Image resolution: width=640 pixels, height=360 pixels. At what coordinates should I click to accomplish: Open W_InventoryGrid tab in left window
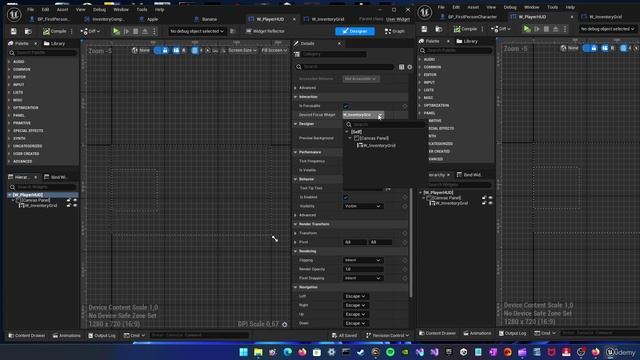click(328, 19)
